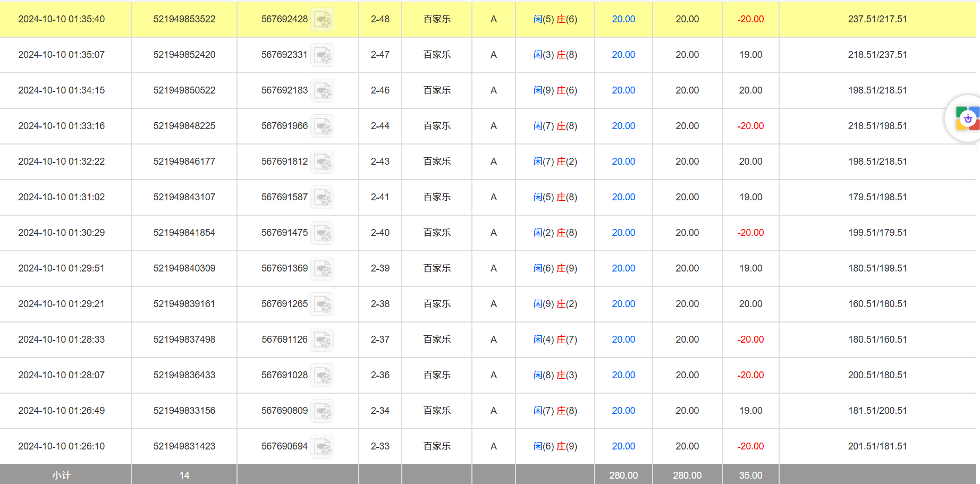This screenshot has width=980, height=484.
Task: Open the replay icon for round 2-38
Action: pyautogui.click(x=322, y=304)
